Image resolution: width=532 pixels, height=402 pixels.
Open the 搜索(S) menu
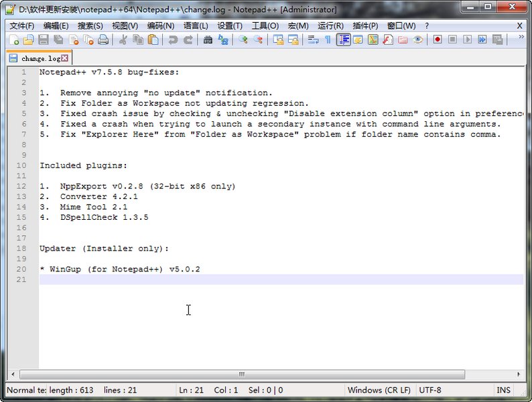(x=90, y=25)
